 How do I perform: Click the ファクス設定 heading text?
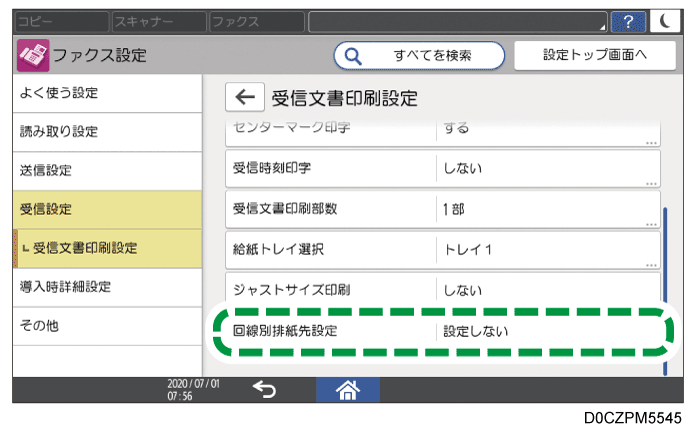coord(100,55)
